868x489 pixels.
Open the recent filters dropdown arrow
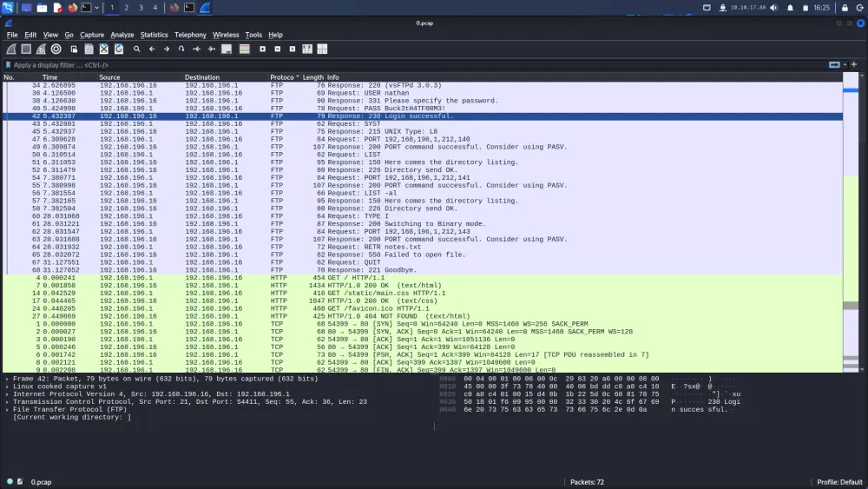point(845,65)
